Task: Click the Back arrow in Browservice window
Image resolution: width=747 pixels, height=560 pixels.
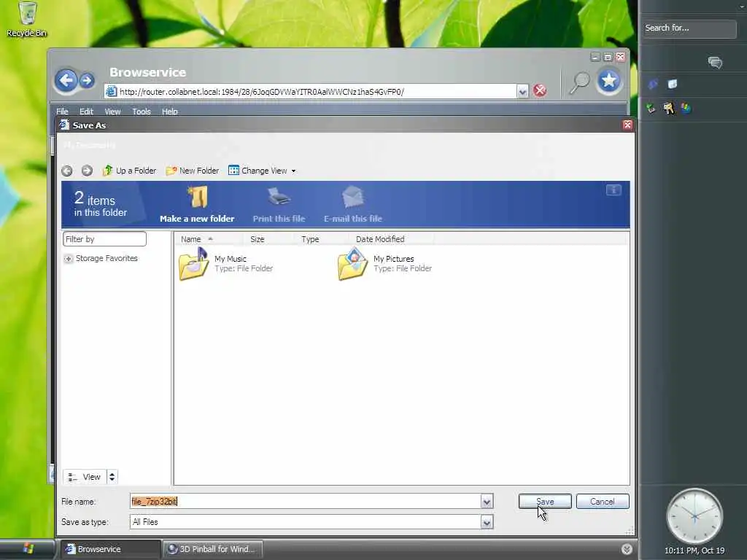Action: [66, 80]
